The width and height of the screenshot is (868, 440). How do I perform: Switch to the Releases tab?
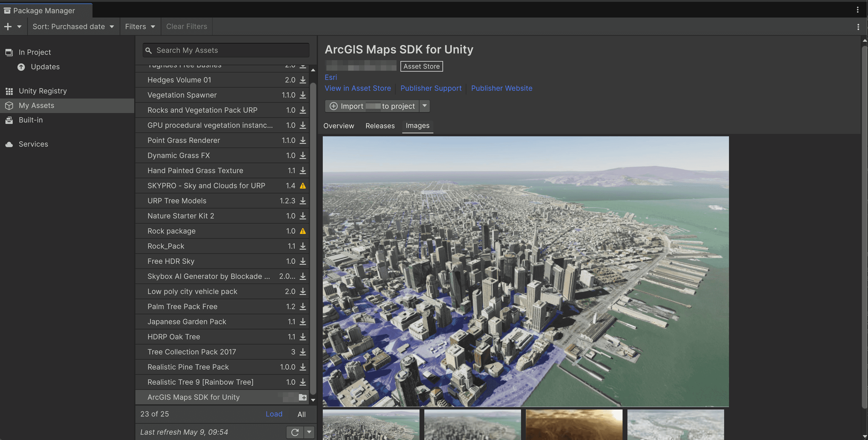pyautogui.click(x=380, y=126)
